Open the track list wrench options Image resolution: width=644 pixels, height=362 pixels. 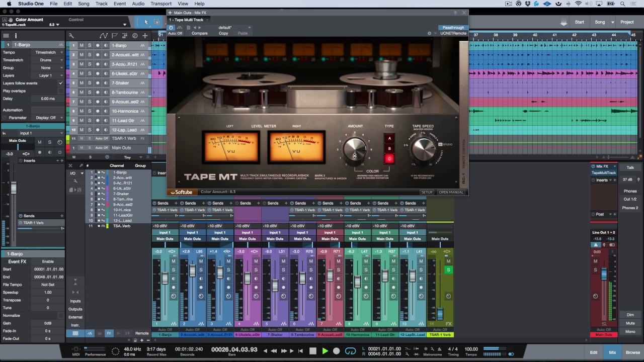pos(71,36)
